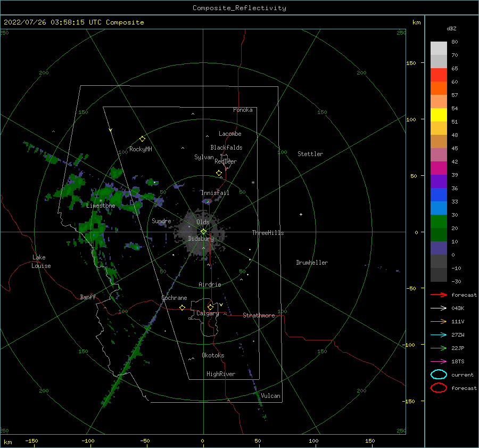The height and width of the screenshot is (448, 479).
Task: Select the Olds label near radar center
Action: click(203, 222)
